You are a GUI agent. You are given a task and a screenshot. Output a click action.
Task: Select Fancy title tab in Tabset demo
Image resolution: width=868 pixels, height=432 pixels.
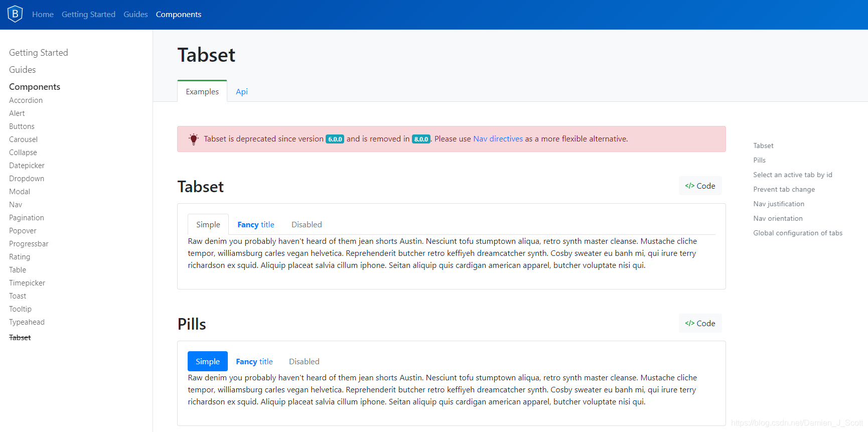coord(256,224)
